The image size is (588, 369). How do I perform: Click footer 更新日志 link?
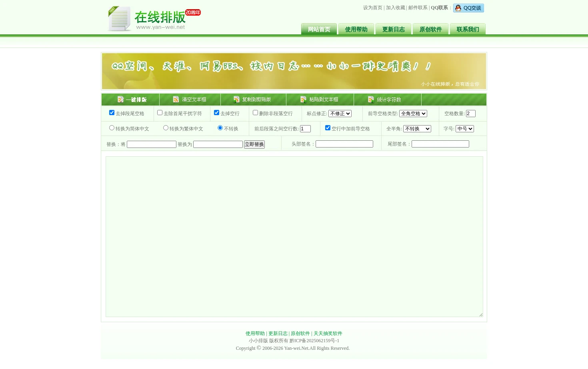(x=278, y=333)
